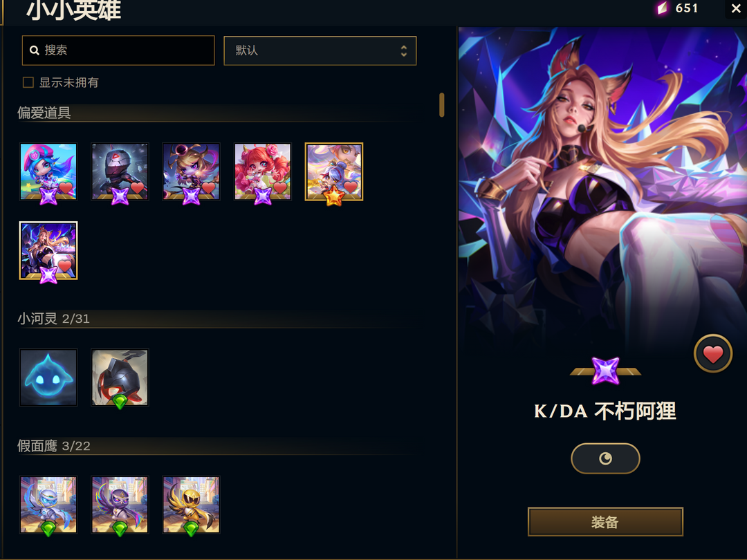Click the circular preview button under hero name
The width and height of the screenshot is (747, 560).
point(605,458)
